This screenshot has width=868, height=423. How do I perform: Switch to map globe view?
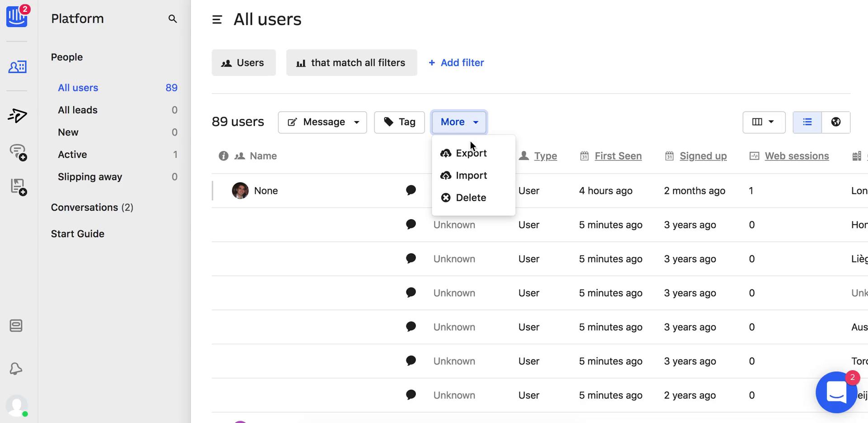(835, 122)
